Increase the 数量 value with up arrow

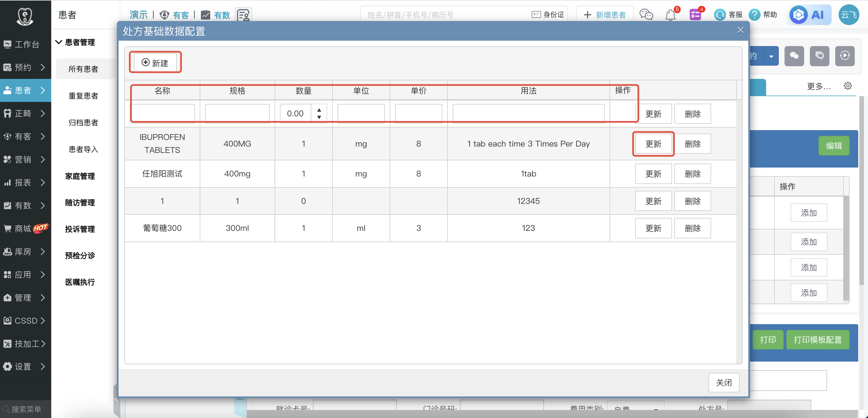coord(319,110)
